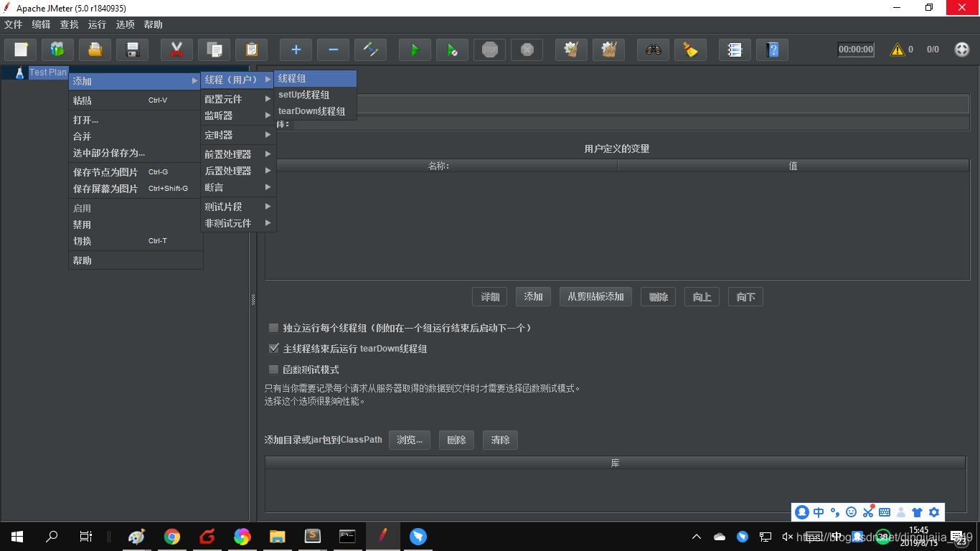Screen dimensions: 980x551
Task: Open the Templates toolbar icon
Action: [x=58, y=50]
